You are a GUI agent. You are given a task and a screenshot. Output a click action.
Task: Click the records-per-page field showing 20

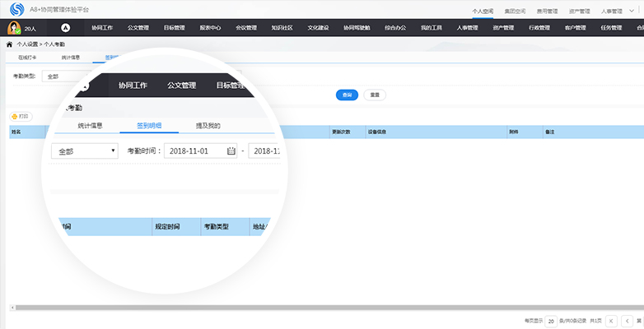tap(550, 320)
